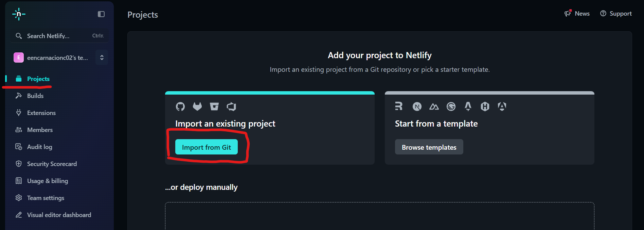Screen dimensions: 644x230
Task: Open Usage & billing page
Action: tap(47, 181)
